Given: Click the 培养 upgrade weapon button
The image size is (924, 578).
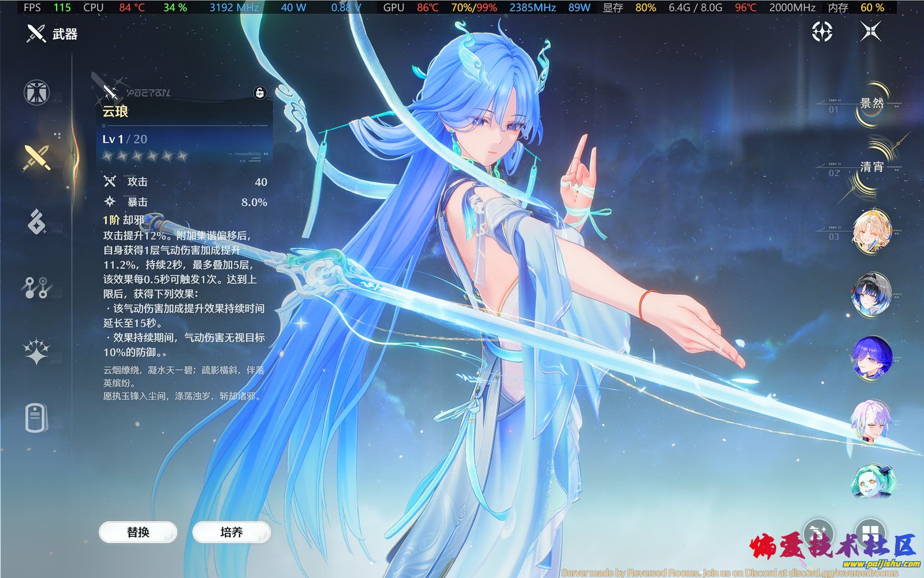Looking at the screenshot, I should (x=232, y=532).
